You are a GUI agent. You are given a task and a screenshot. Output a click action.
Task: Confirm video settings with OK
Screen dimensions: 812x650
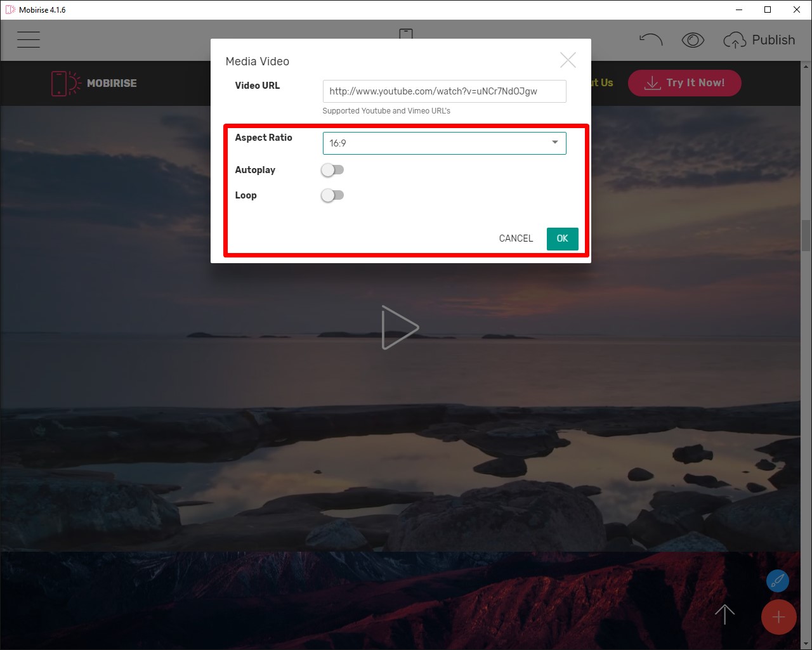[x=562, y=238]
